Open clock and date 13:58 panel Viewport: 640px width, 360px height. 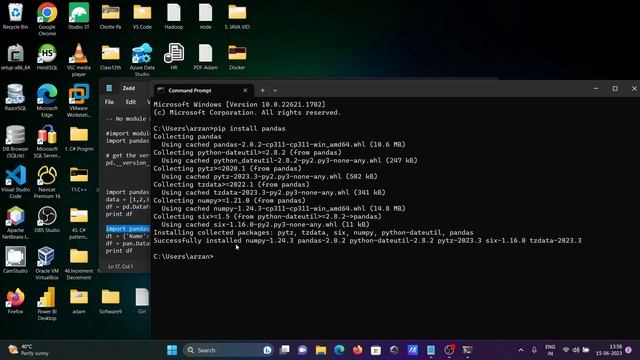pyautogui.click(x=609, y=350)
